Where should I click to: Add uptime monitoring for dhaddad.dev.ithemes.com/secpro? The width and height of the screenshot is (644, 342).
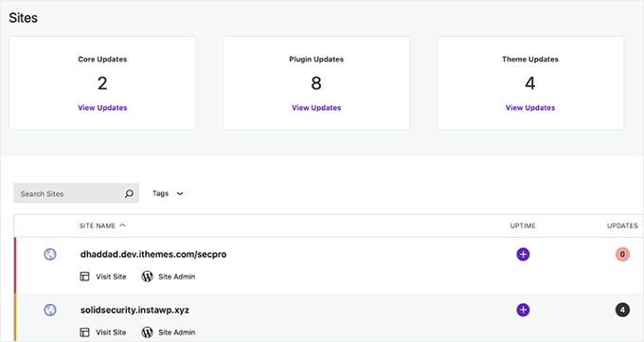pyautogui.click(x=523, y=255)
